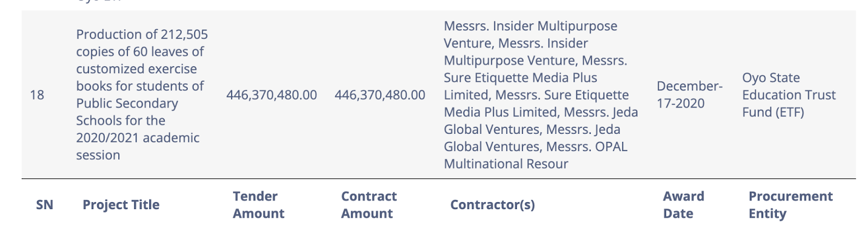
Task: Select the 446,370,480.00 value under Contract Amount
Action: point(380,95)
